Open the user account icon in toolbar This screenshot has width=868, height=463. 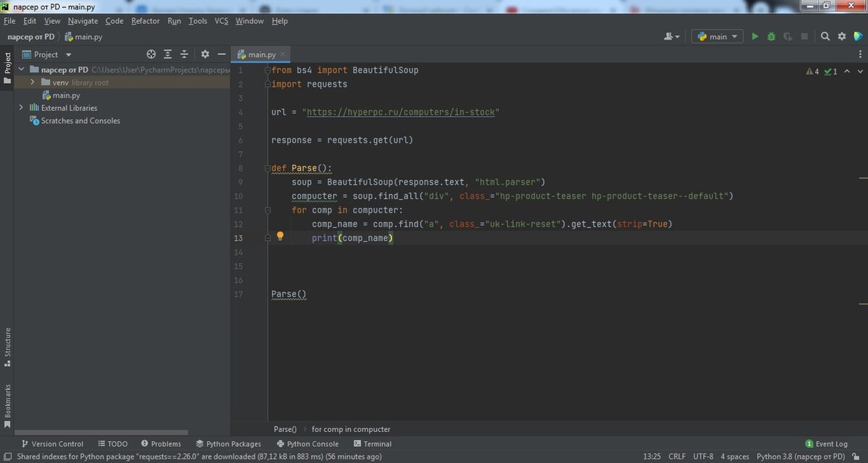(x=669, y=36)
